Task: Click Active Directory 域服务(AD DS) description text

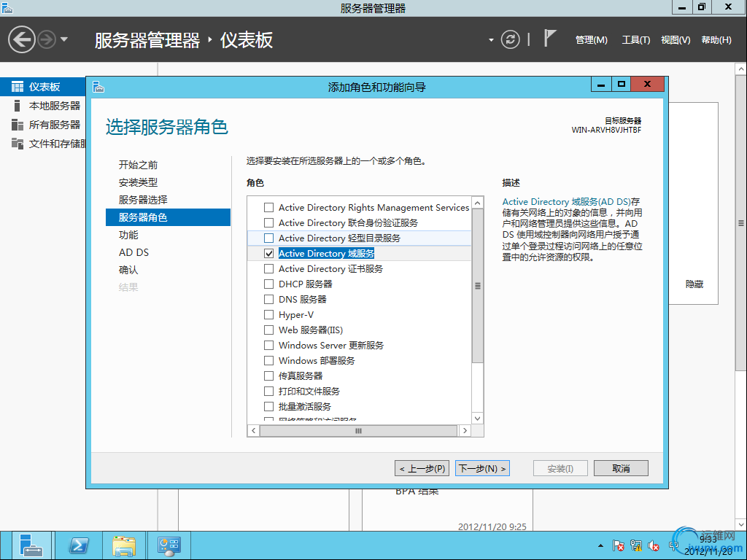Action: click(566, 202)
